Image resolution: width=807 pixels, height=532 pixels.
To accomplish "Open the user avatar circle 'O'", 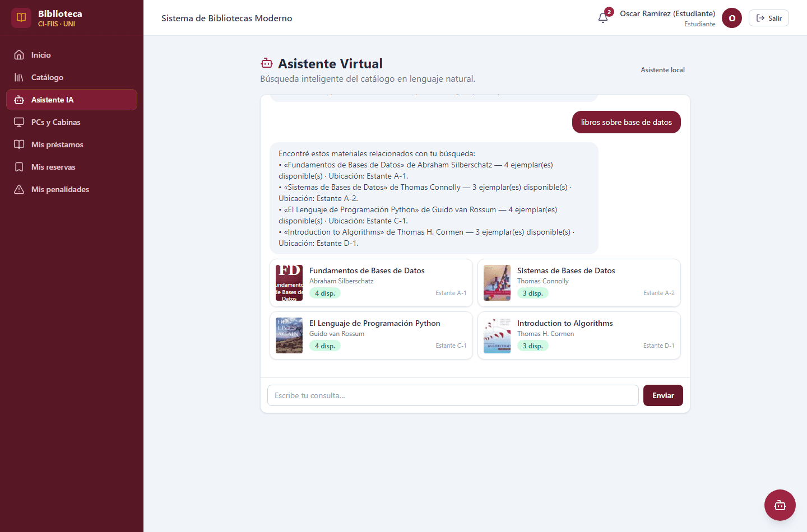I will click(x=731, y=18).
